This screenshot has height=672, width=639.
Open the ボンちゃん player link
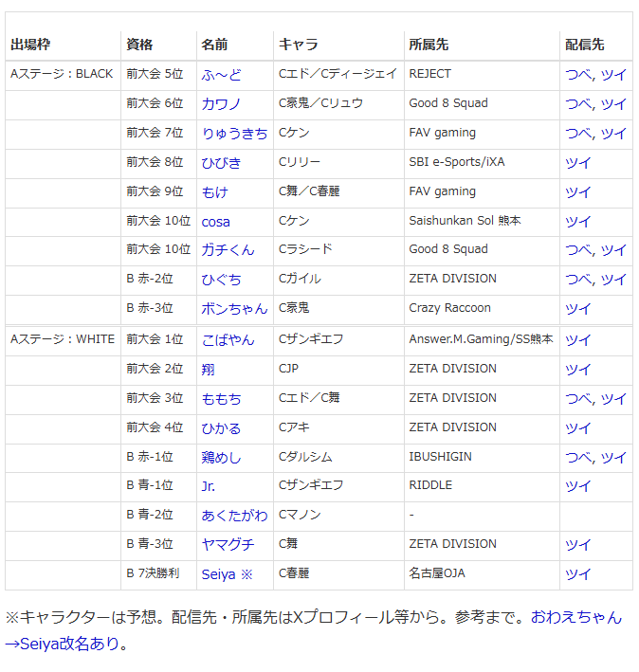coord(234,309)
